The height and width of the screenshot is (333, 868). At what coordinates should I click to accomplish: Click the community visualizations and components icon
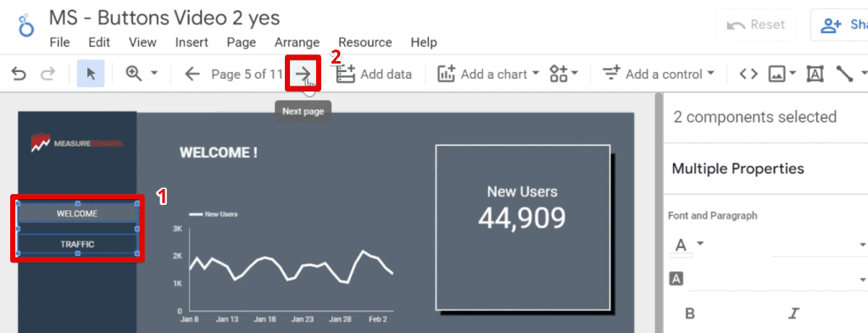coord(559,74)
